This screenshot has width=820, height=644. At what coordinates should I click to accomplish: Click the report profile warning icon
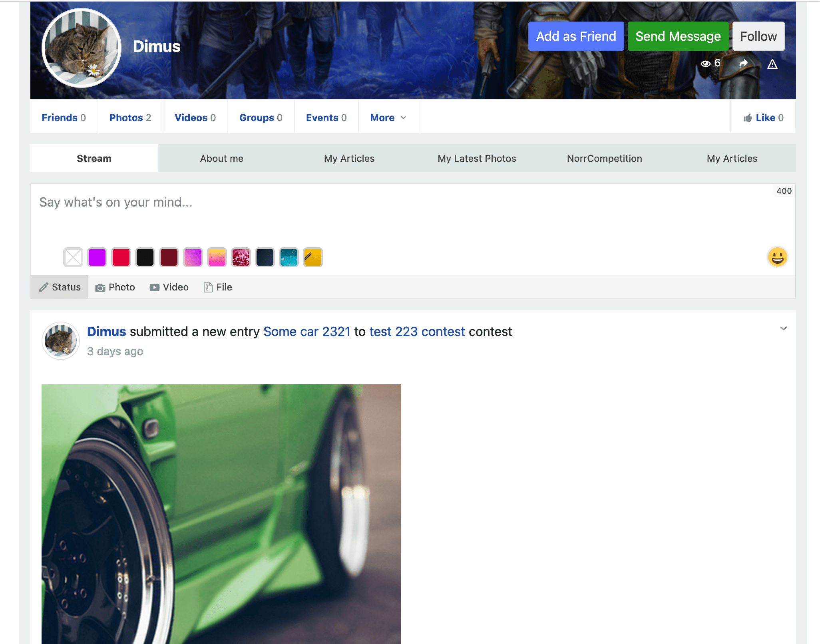(x=773, y=64)
